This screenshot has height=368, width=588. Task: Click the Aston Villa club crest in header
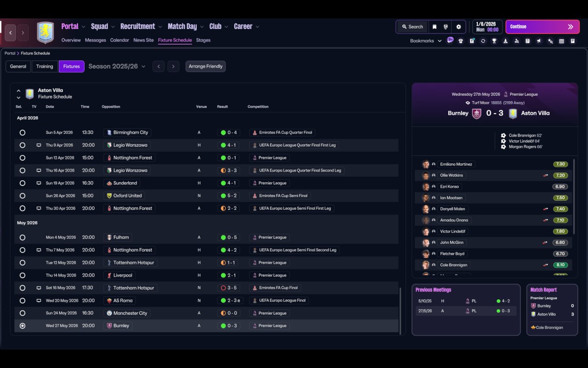tap(45, 33)
